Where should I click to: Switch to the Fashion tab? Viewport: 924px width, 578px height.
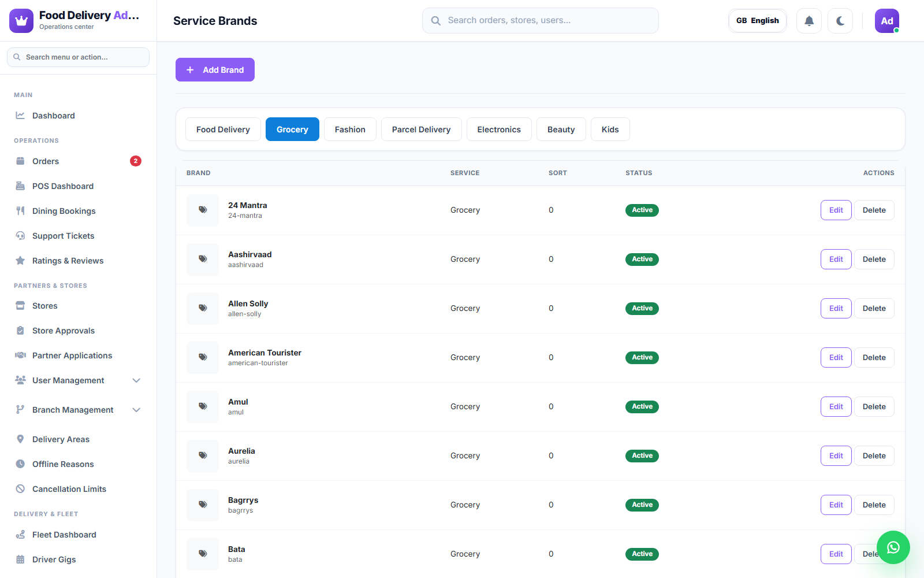(x=350, y=129)
